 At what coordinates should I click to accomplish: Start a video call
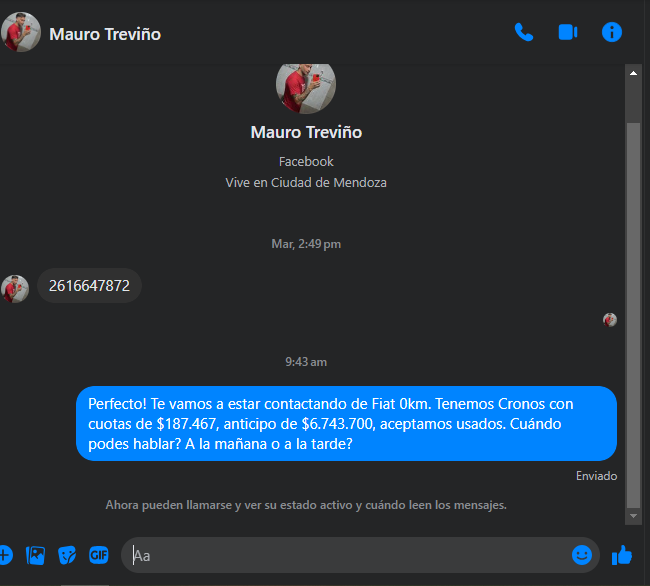click(x=568, y=32)
